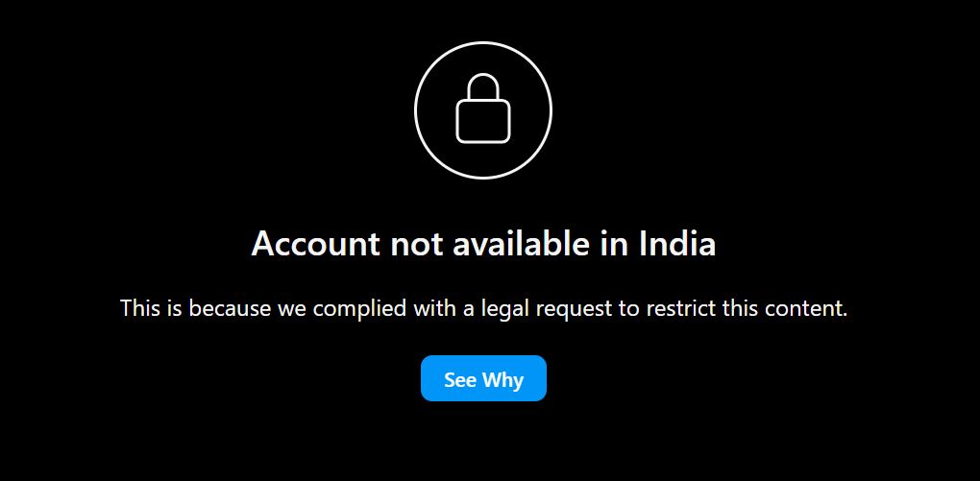Image resolution: width=980 pixels, height=481 pixels.
Task: Click the See Why button
Action: 483,378
